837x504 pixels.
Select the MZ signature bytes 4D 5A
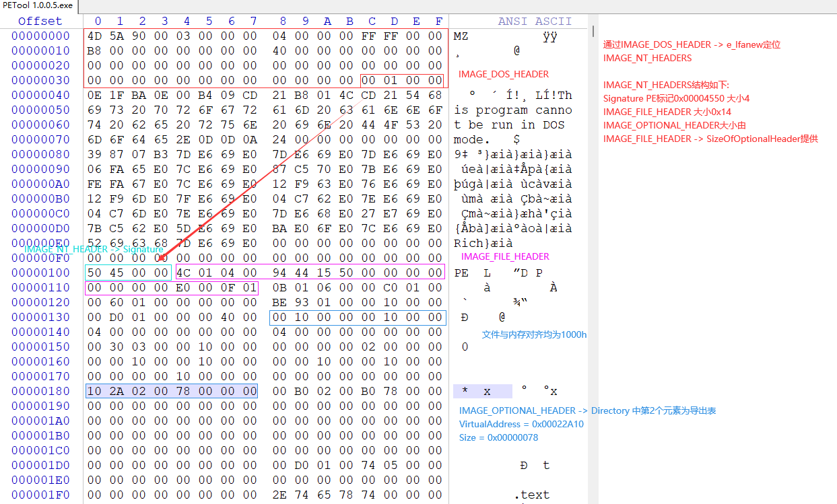tap(104, 36)
